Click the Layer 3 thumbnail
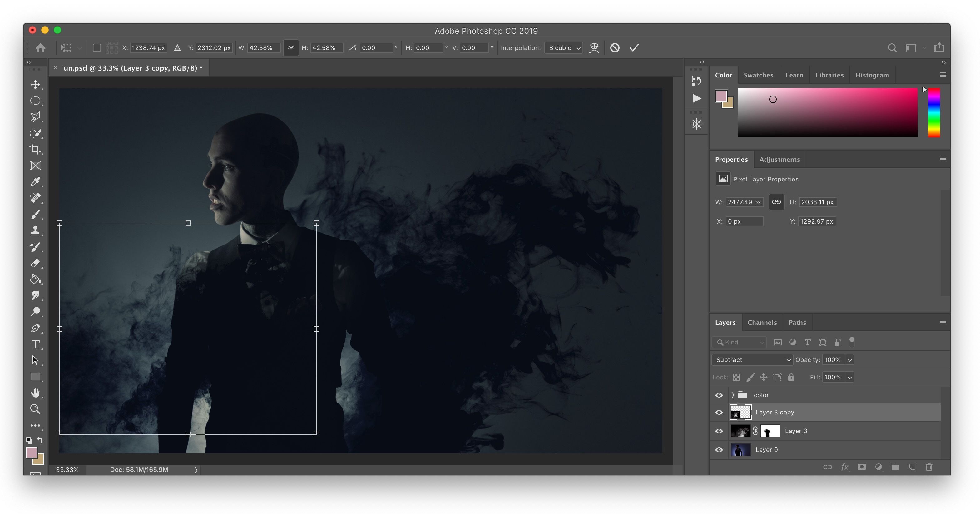 pos(740,430)
